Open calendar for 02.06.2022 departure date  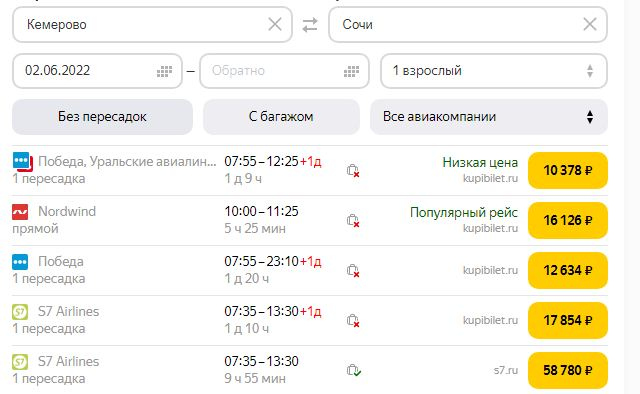tap(164, 71)
